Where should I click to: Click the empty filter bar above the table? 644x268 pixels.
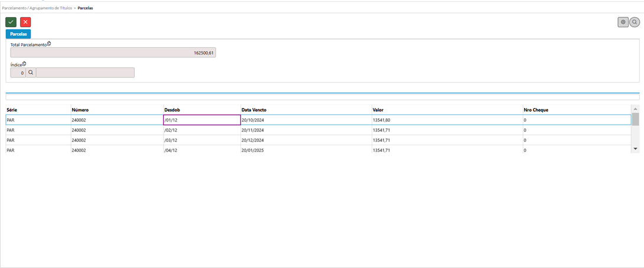pos(323,98)
